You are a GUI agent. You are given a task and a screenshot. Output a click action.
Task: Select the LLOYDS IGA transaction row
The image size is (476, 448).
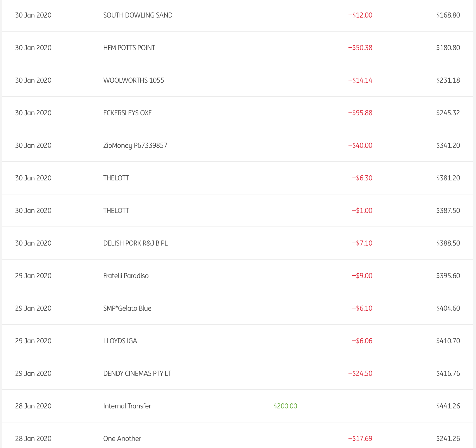point(120,341)
